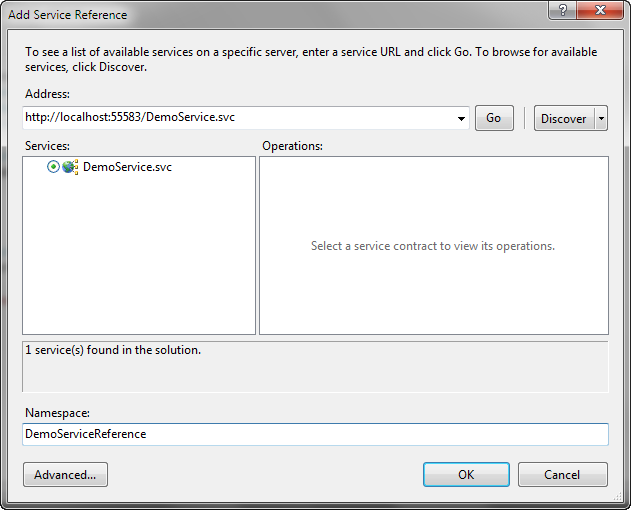Confirm with the OK button

[466, 474]
